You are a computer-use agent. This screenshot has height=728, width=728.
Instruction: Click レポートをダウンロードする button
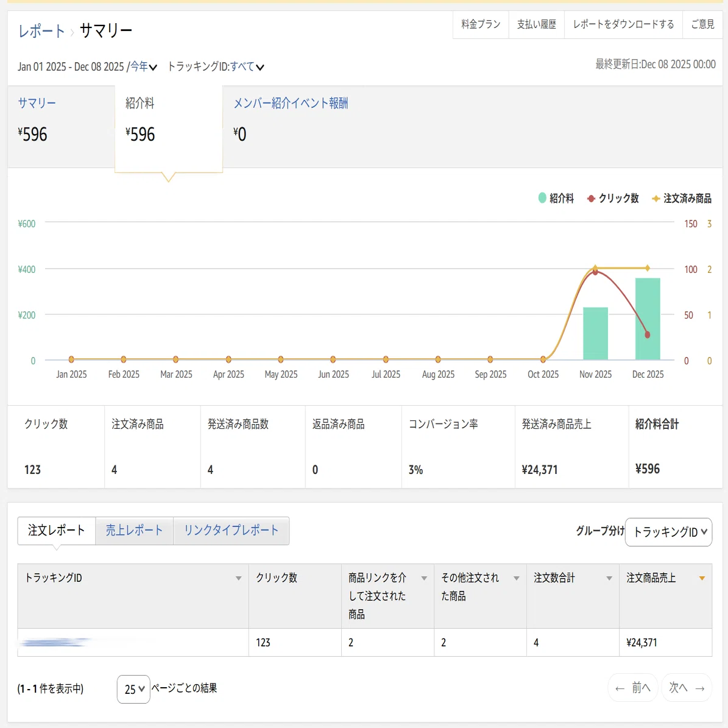point(623,24)
